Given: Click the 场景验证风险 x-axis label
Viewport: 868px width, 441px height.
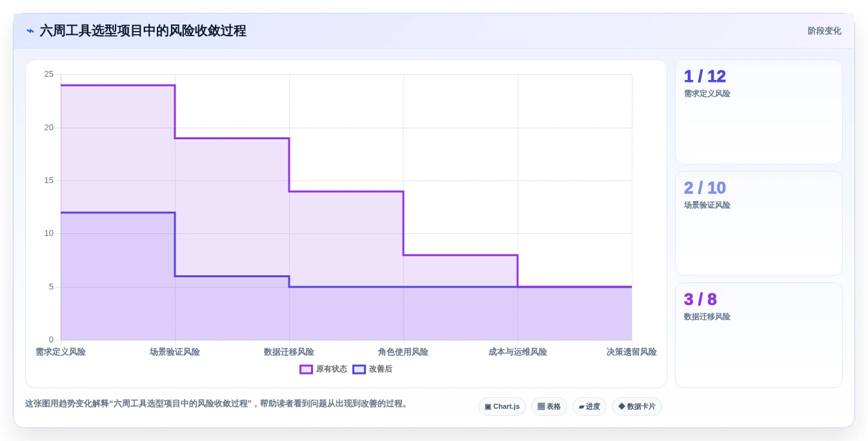Looking at the screenshot, I should (175, 352).
